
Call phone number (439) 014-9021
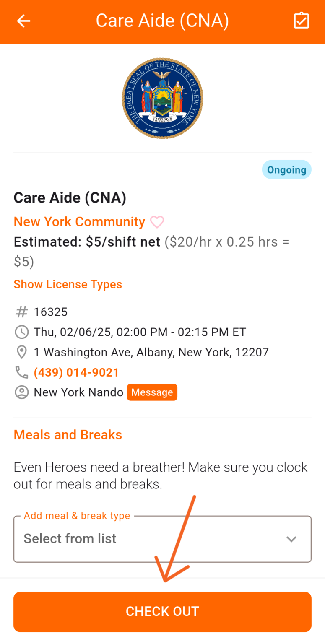[x=76, y=372]
